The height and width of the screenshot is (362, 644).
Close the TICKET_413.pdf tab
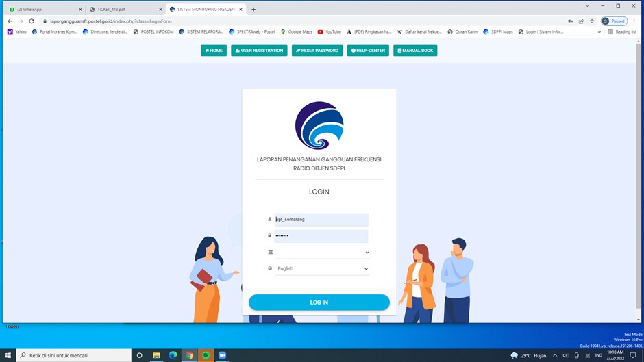coord(160,10)
